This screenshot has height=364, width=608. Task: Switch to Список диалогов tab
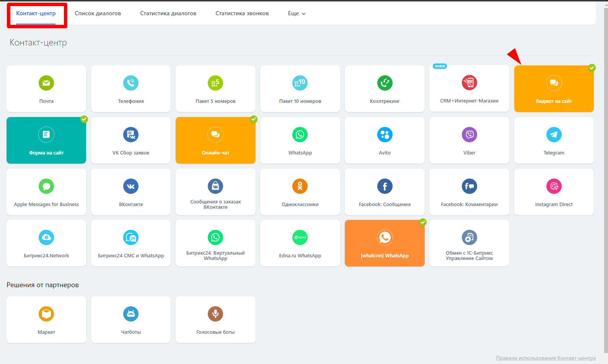[98, 13]
